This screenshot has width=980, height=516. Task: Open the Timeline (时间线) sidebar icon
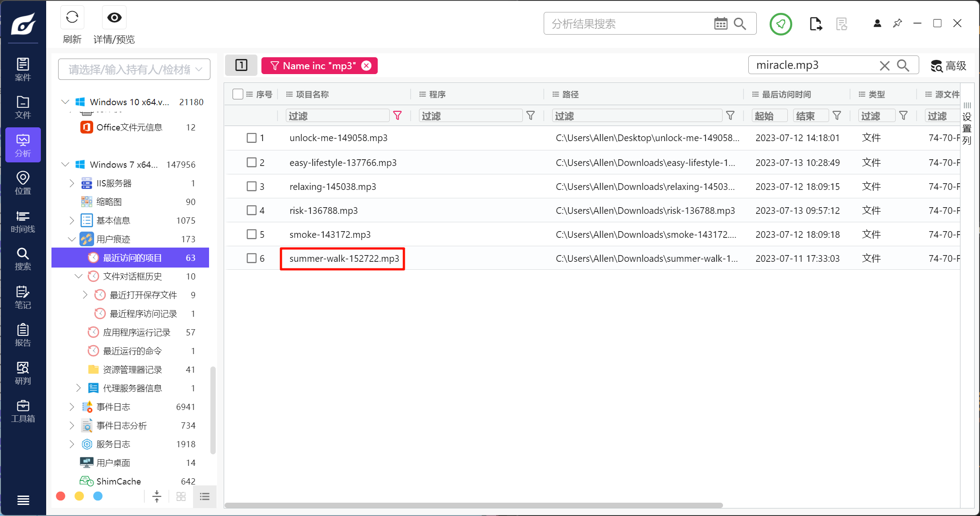point(23,222)
